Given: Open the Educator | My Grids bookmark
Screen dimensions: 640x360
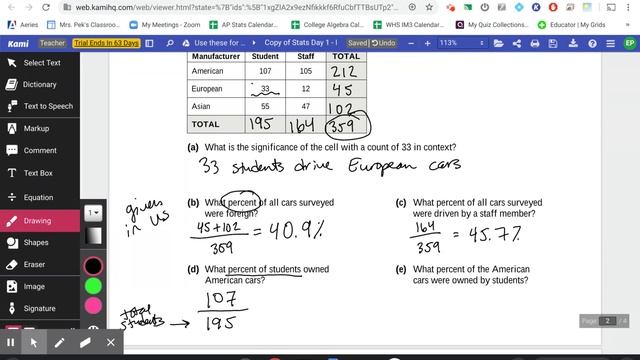Looking at the screenshot, I should [572, 25].
